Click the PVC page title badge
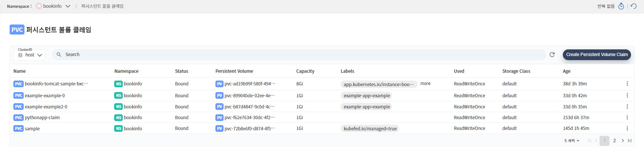The height and width of the screenshot is (147, 644). (17, 30)
